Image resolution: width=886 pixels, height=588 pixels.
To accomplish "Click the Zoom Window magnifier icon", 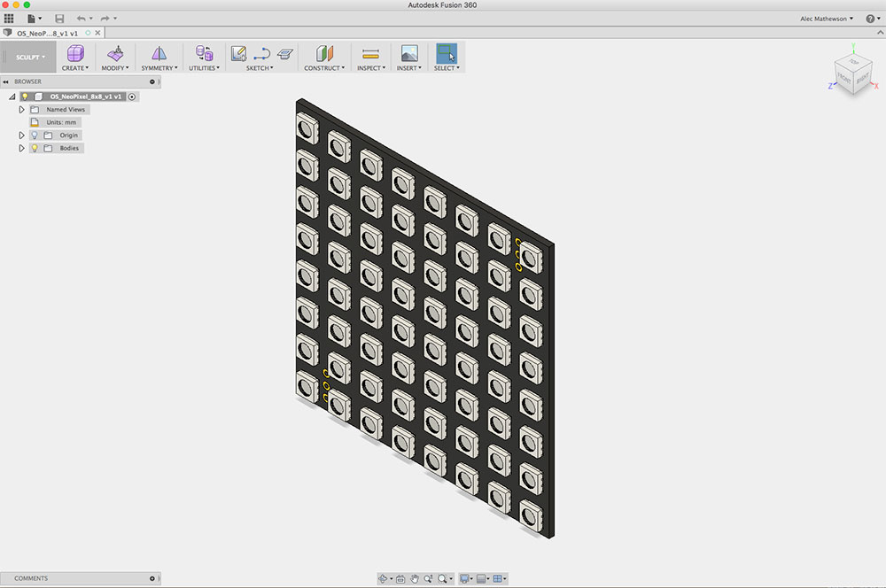I will pos(442,578).
